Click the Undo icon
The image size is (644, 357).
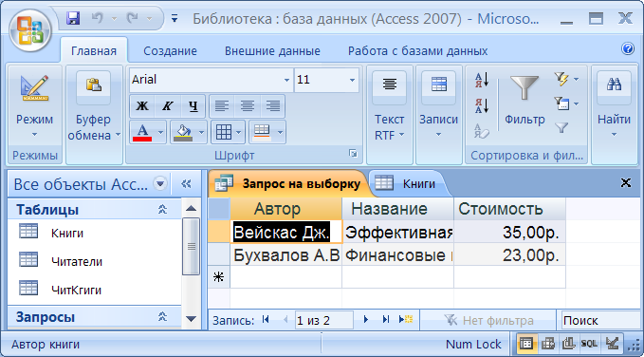97,18
